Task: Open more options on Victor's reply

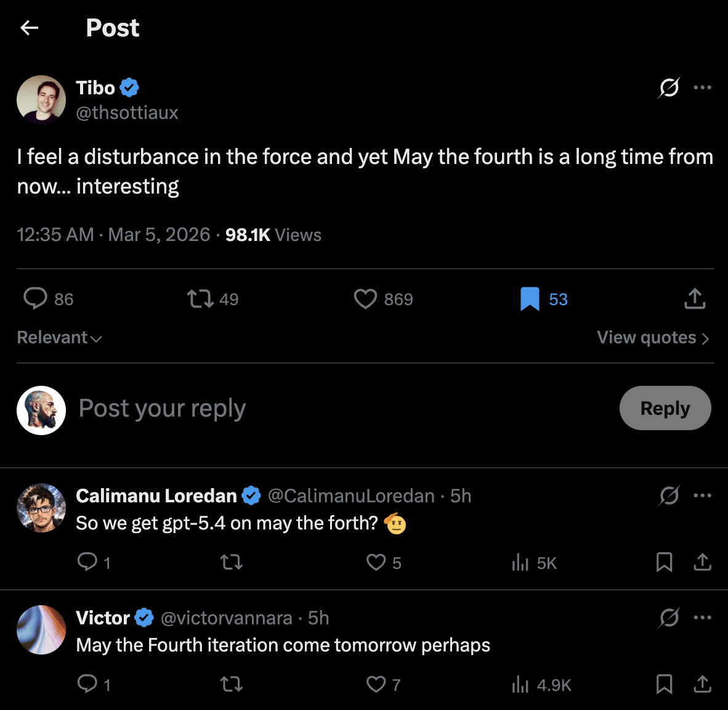Action: coord(702,618)
